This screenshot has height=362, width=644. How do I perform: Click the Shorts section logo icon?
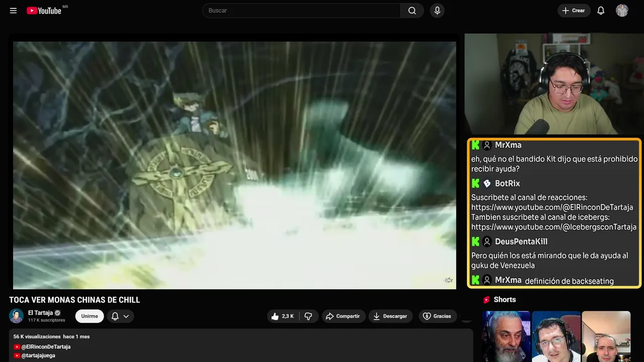(487, 300)
